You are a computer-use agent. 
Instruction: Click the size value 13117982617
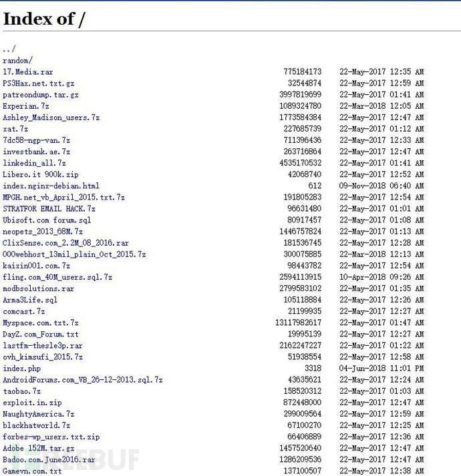[x=298, y=322]
